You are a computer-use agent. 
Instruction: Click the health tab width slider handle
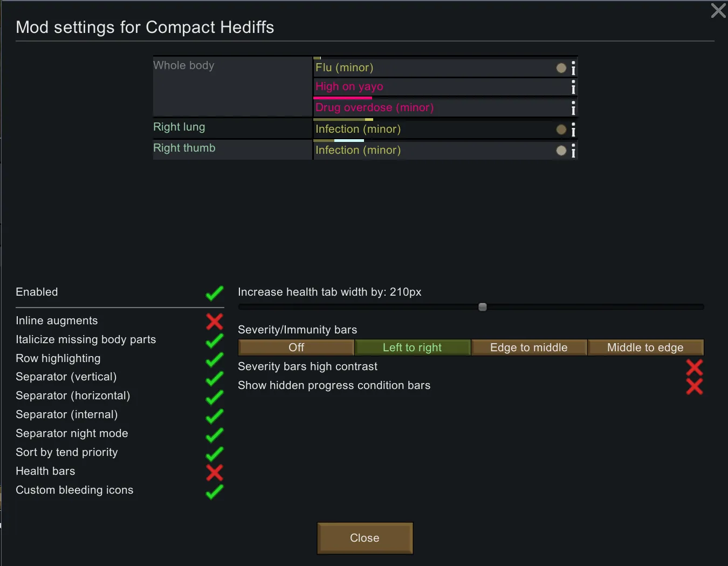[x=483, y=307]
